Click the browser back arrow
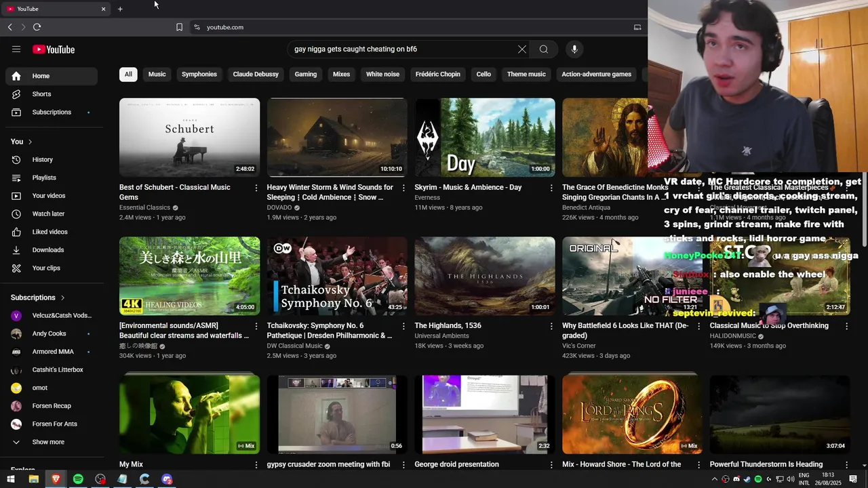 point(9,27)
